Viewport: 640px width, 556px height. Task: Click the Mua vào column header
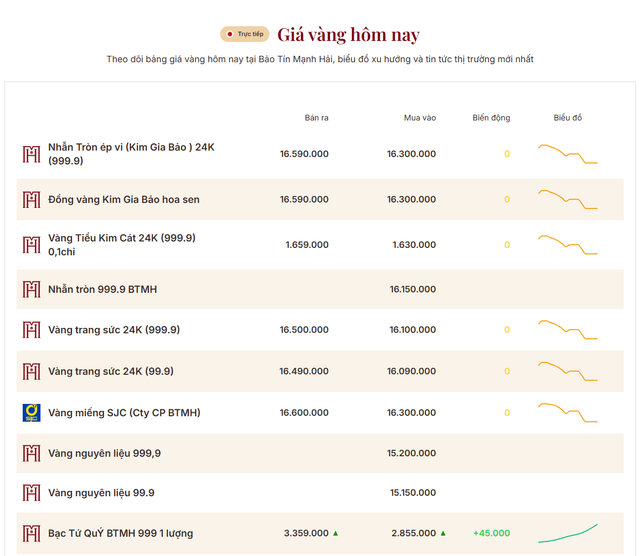420,118
